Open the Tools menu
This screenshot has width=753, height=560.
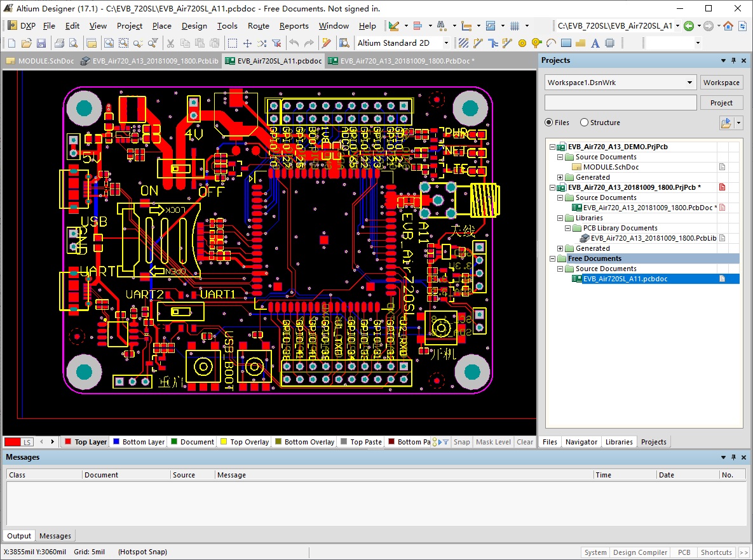point(227,26)
